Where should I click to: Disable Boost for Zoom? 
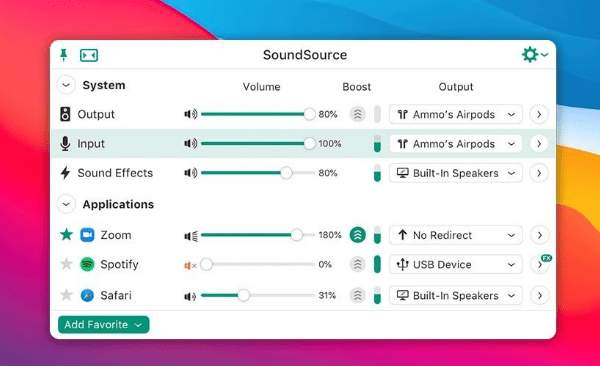[358, 235]
